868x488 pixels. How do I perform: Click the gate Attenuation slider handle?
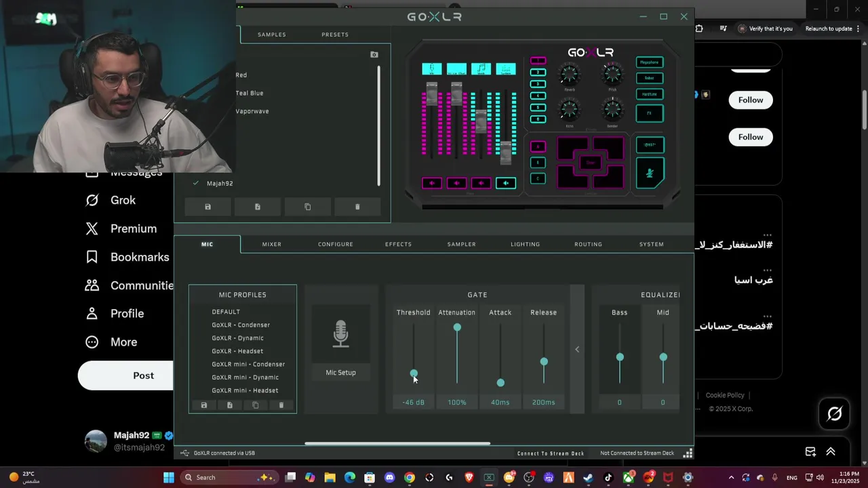[x=457, y=327]
